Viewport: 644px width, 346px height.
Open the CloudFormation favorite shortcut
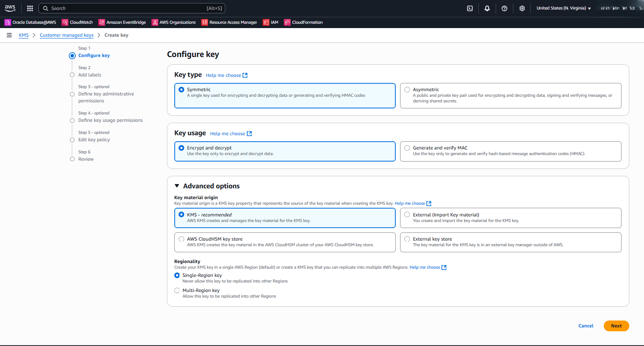click(x=305, y=22)
